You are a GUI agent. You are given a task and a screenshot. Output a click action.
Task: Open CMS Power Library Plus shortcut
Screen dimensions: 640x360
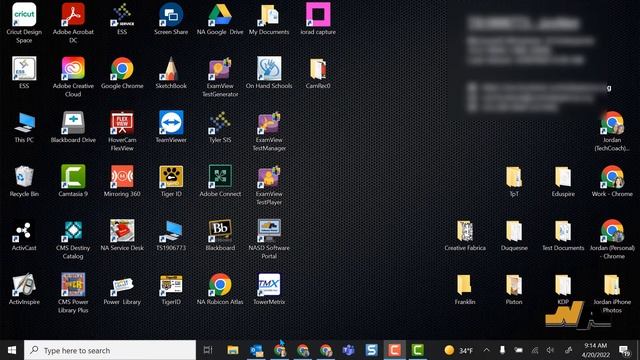coord(73,293)
